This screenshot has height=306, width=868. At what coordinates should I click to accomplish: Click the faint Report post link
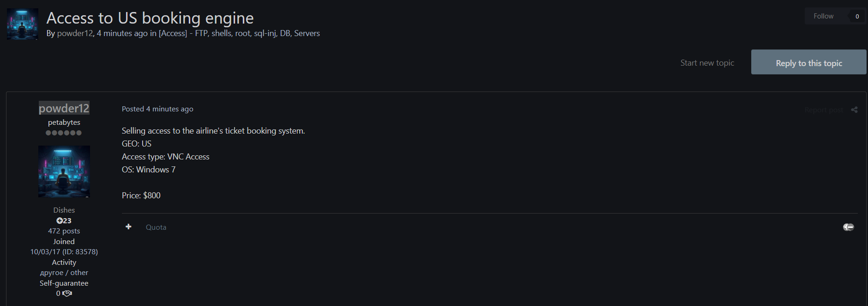point(824,110)
